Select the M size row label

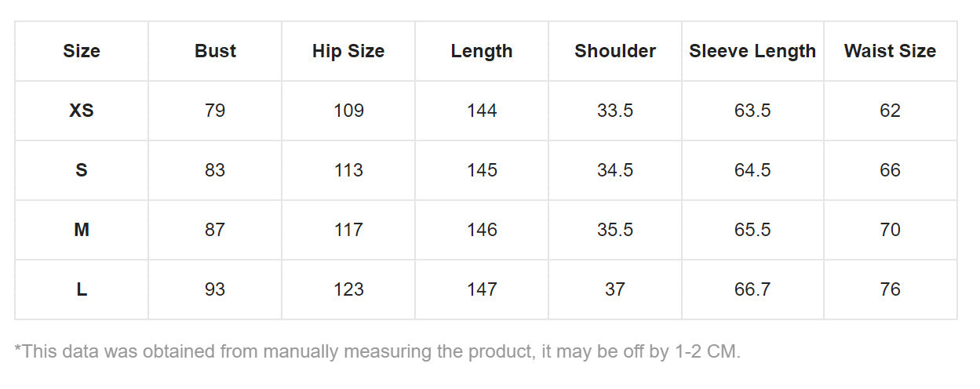(x=82, y=230)
